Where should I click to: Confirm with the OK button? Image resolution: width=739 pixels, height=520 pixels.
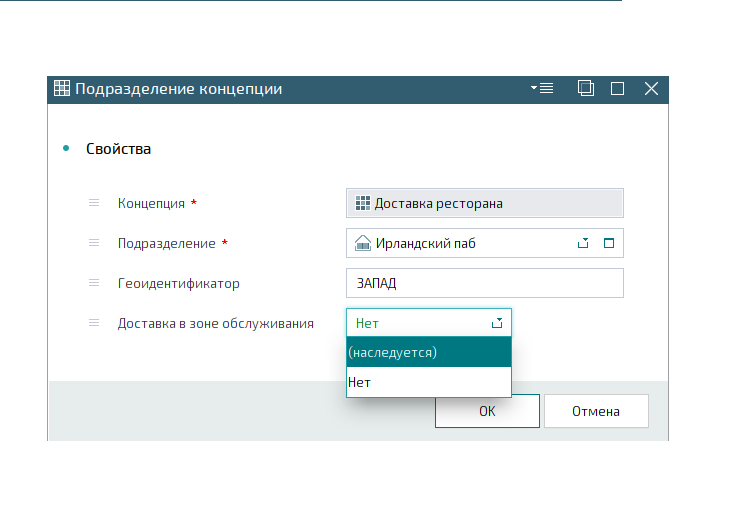[487, 411]
